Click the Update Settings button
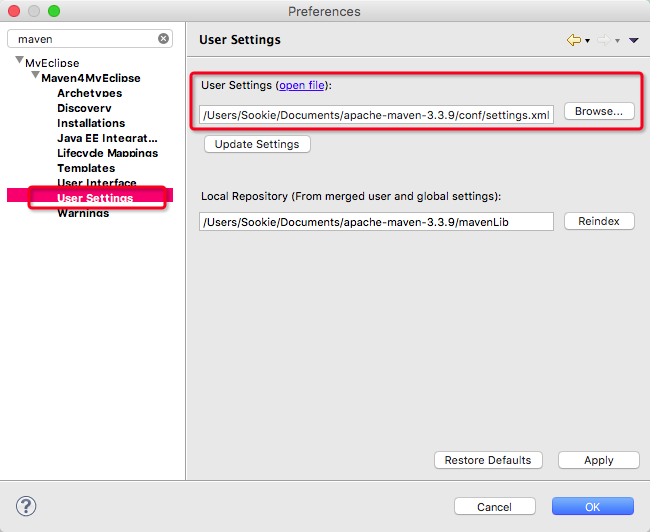Image resolution: width=650 pixels, height=532 pixels. pos(257,144)
